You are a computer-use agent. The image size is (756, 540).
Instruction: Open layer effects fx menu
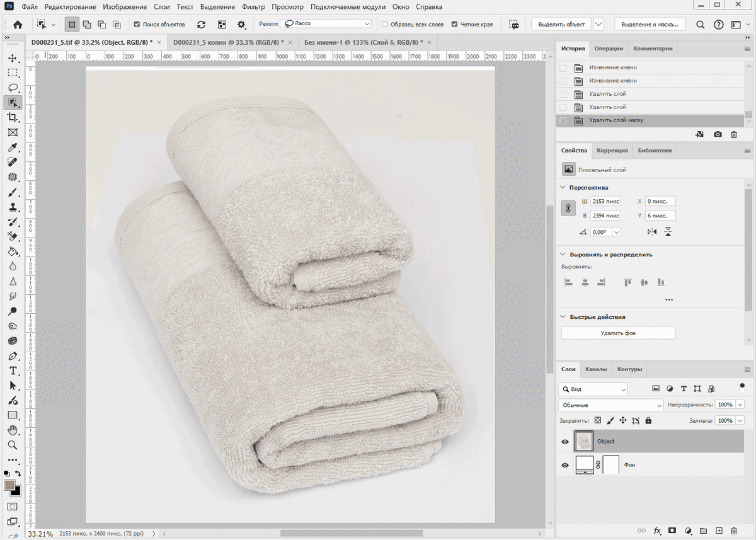click(657, 531)
